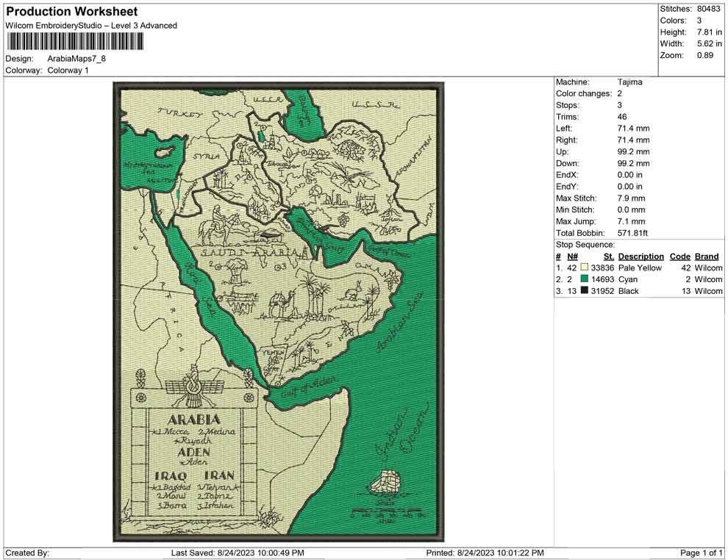Pick the Black thread color swatch

click(x=584, y=292)
